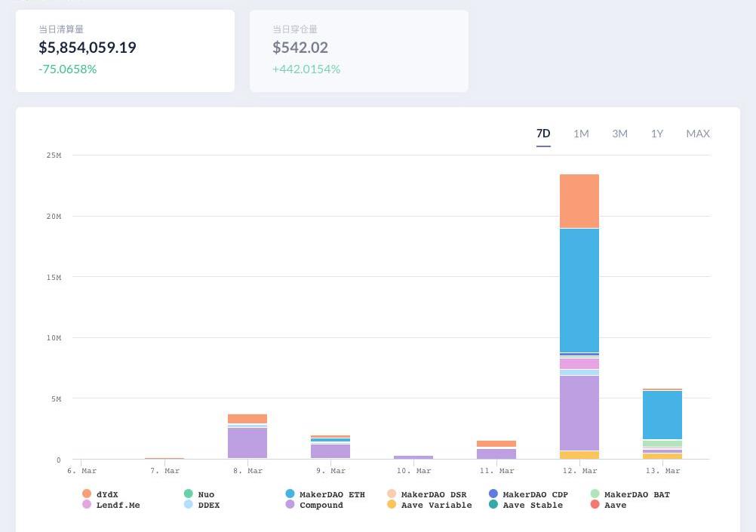Toggle the MakerDAO BAT legend item
Image resolution: width=756 pixels, height=532 pixels.
[x=636, y=494]
